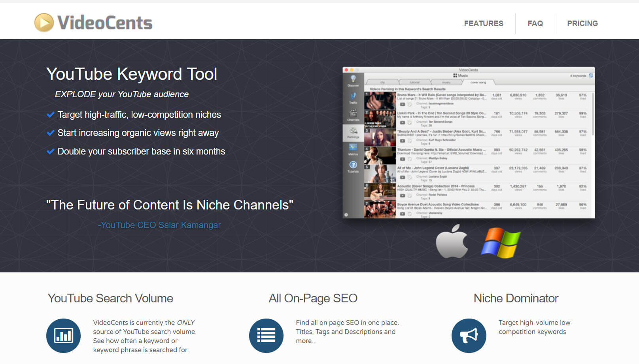
Task: Click the 4 keywords label
Action: click(x=578, y=75)
